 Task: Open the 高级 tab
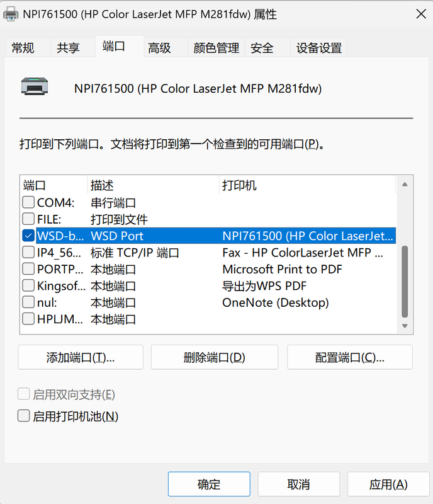pyautogui.click(x=159, y=48)
